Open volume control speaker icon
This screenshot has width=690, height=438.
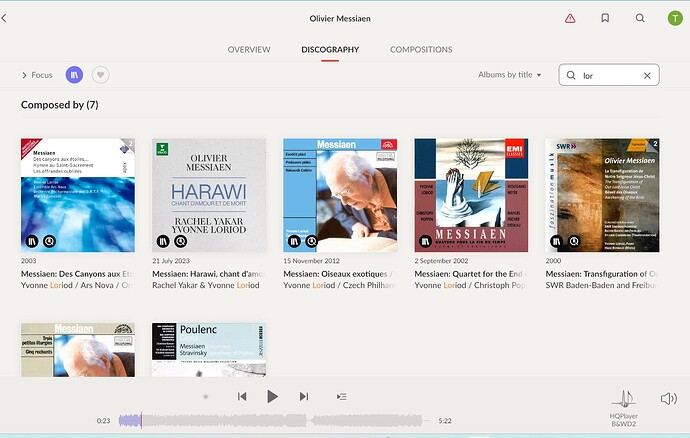click(x=669, y=398)
